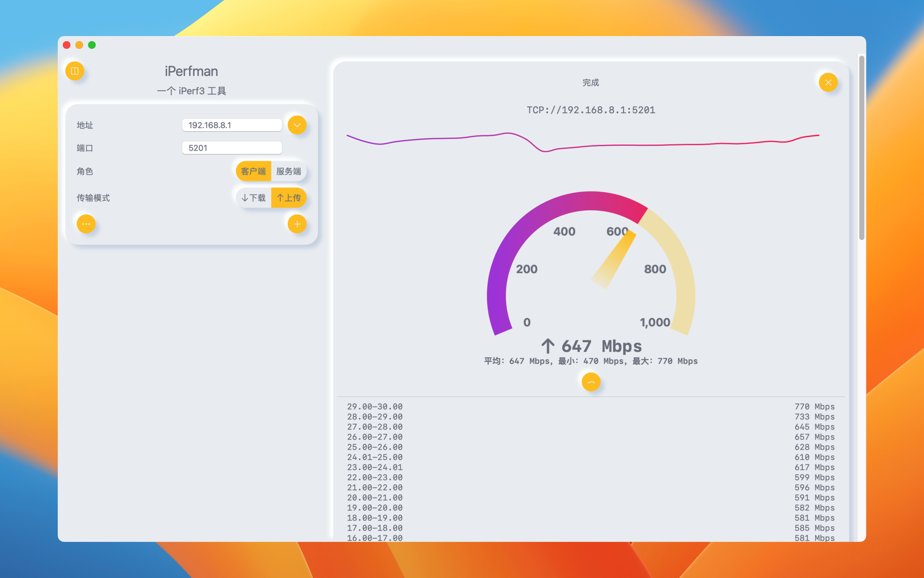This screenshot has width=924, height=578.
Task: Collapse results with the up chevron button
Action: coord(590,382)
